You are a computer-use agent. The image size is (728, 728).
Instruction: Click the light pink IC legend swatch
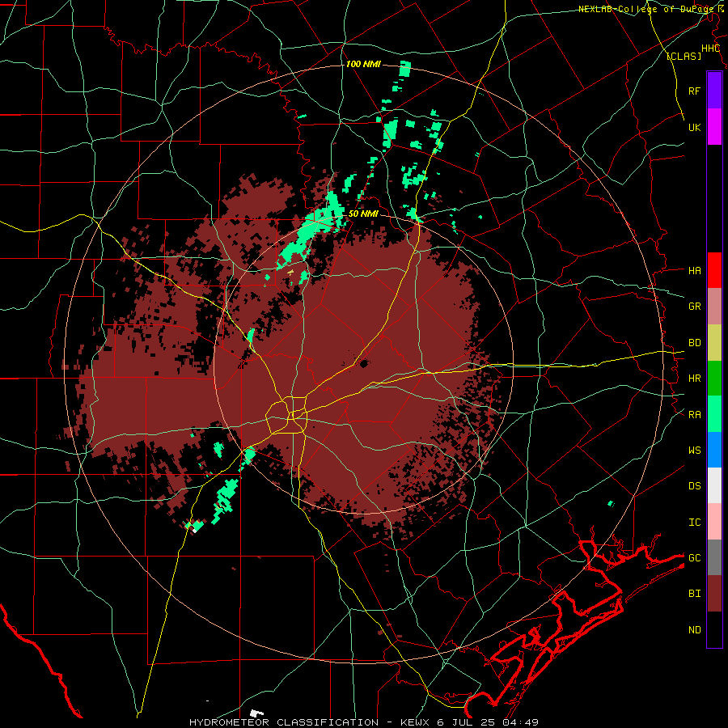[714, 522]
